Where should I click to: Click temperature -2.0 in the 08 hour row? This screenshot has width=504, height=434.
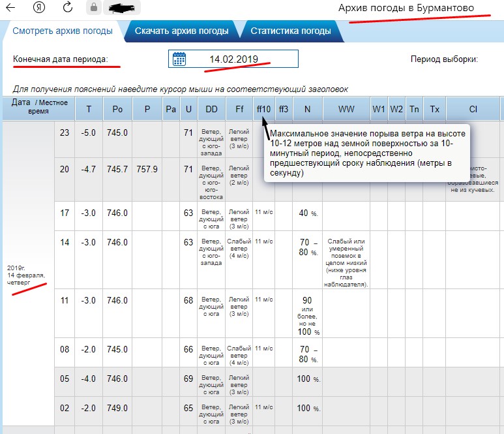click(89, 349)
